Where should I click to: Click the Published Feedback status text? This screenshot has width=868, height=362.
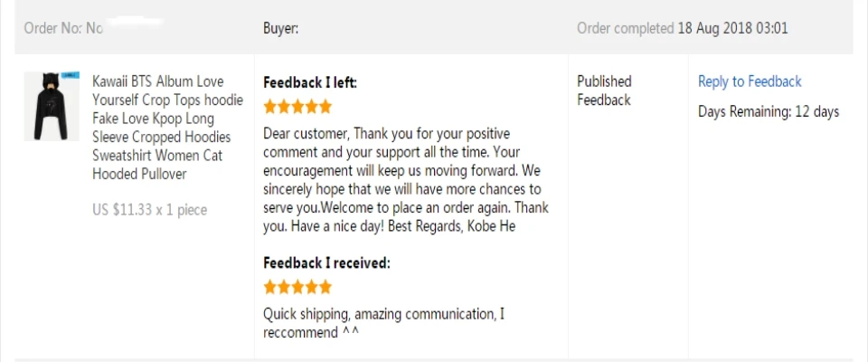coord(605,90)
